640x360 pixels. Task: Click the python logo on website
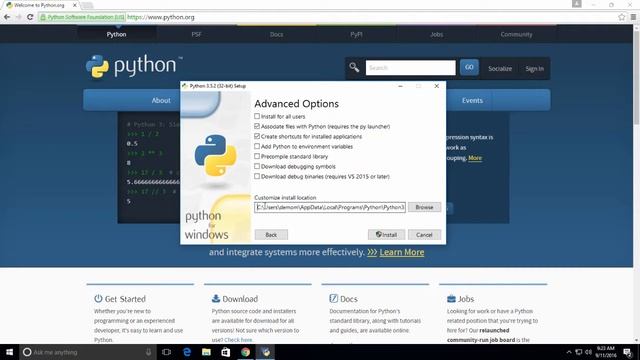pos(134,66)
